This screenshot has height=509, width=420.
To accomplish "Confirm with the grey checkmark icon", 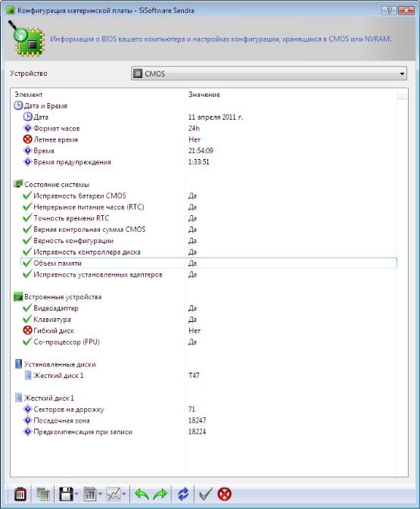I will [x=205, y=495].
